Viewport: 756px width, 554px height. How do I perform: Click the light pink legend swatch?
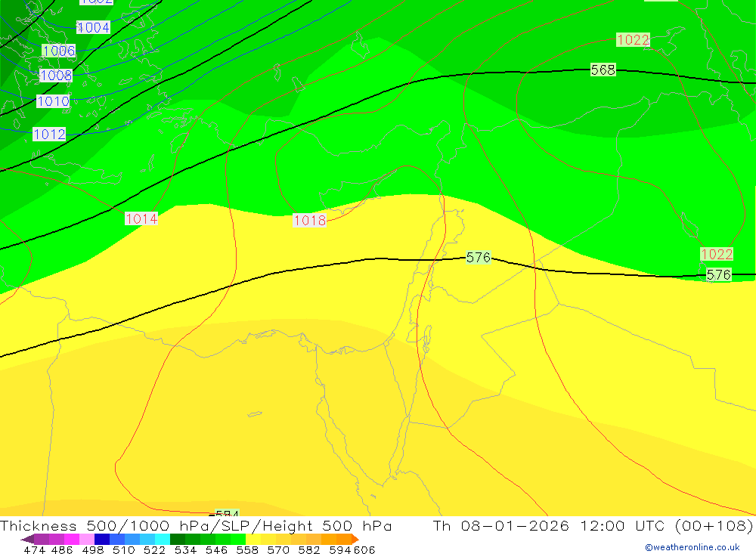pyautogui.click(x=87, y=539)
